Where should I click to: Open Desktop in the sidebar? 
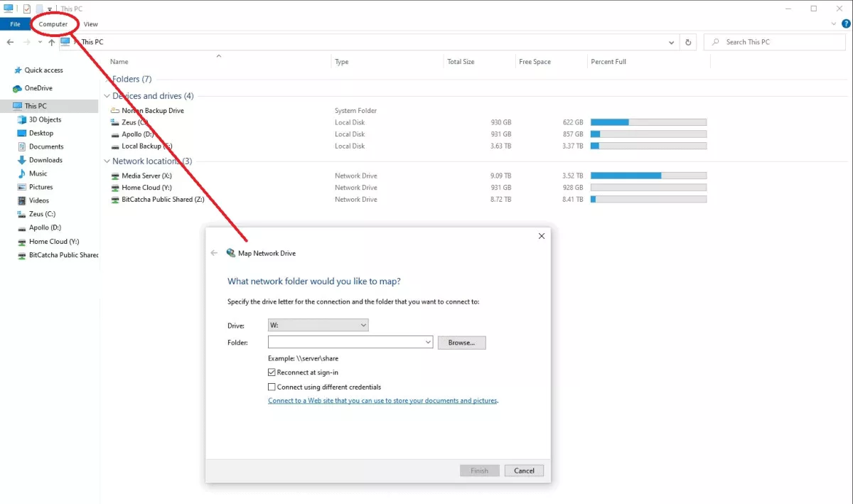point(41,133)
